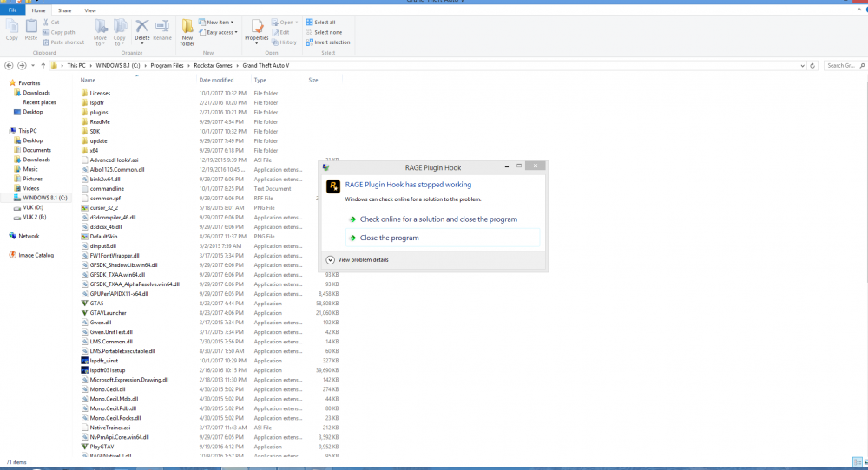Switch to details view icon in status bar

tap(857, 462)
